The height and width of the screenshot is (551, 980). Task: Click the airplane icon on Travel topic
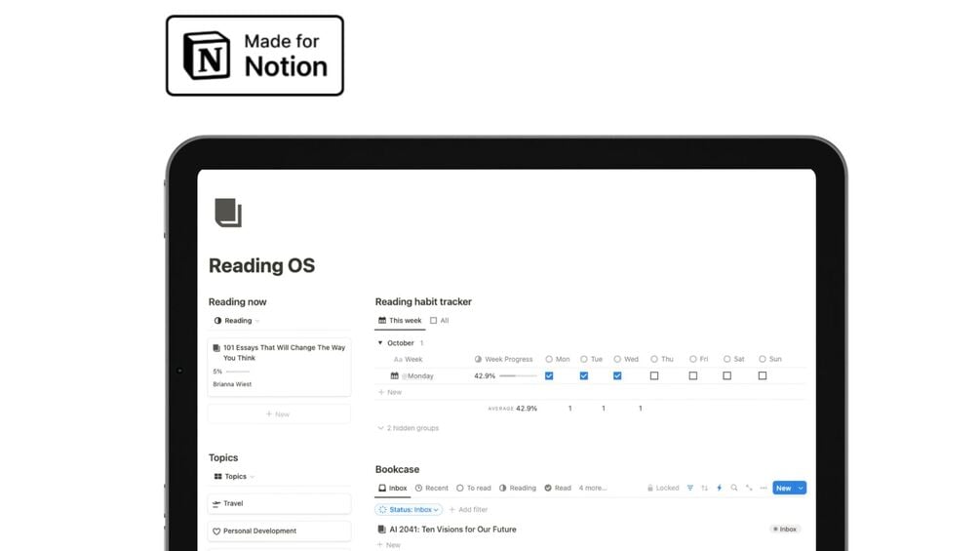point(216,503)
